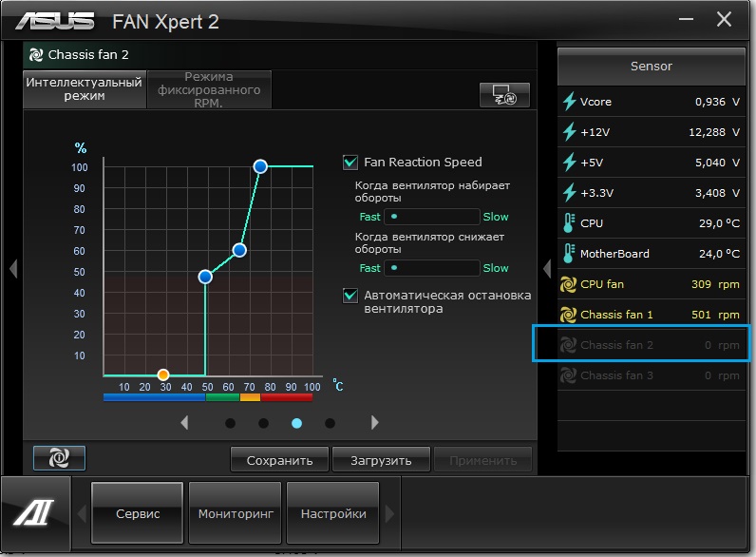Select the first pager dot
The height and width of the screenshot is (557, 756).
coord(231,423)
